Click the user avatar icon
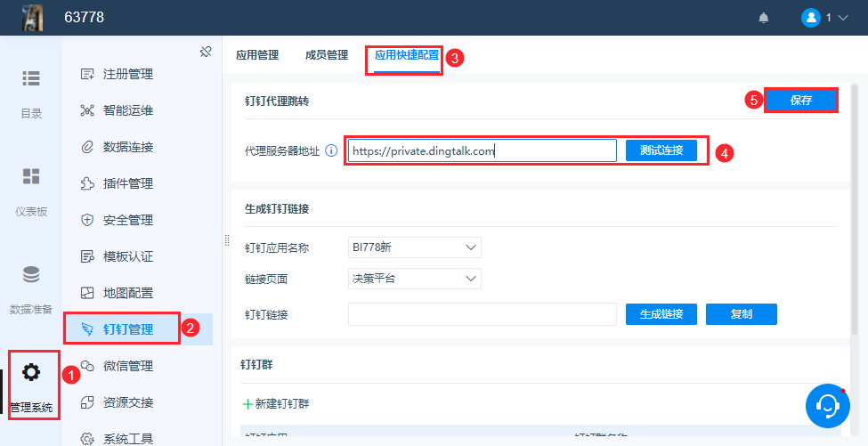This screenshot has height=446, width=868. (810, 18)
